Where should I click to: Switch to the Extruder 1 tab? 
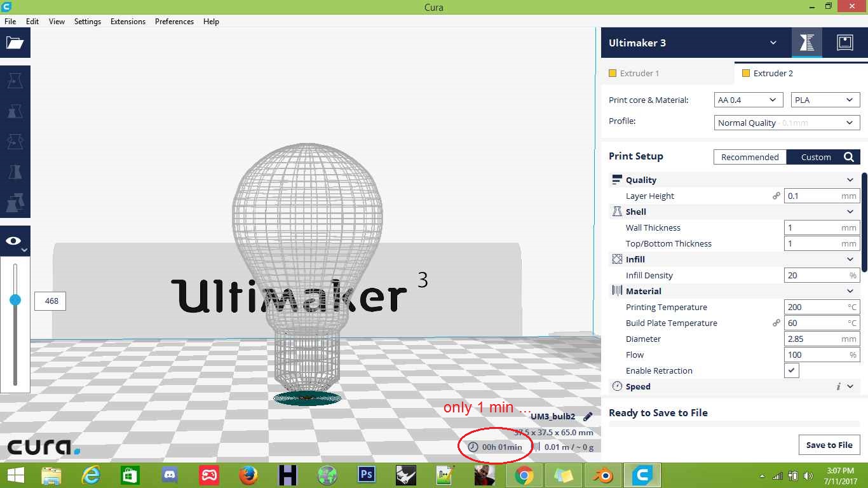tap(667, 73)
